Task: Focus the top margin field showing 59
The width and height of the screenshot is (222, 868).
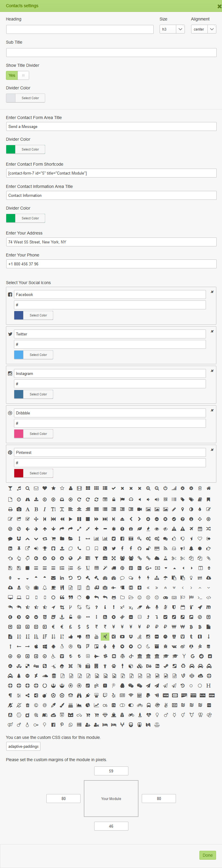Action: coord(111,771)
